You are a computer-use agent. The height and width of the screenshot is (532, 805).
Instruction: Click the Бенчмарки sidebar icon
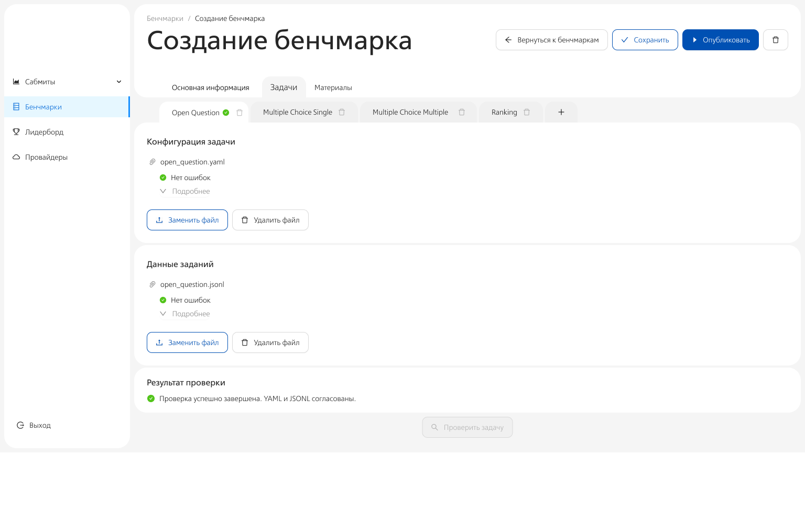pyautogui.click(x=16, y=107)
